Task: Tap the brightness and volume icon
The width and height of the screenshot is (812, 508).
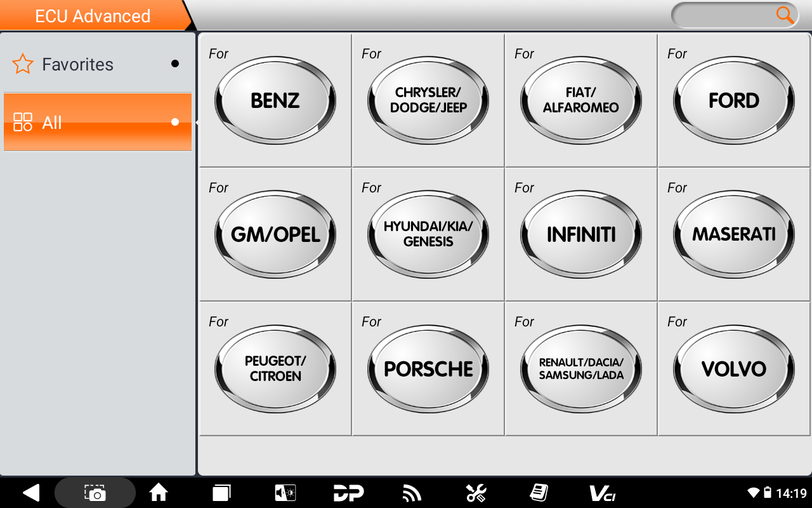Action: point(285,493)
